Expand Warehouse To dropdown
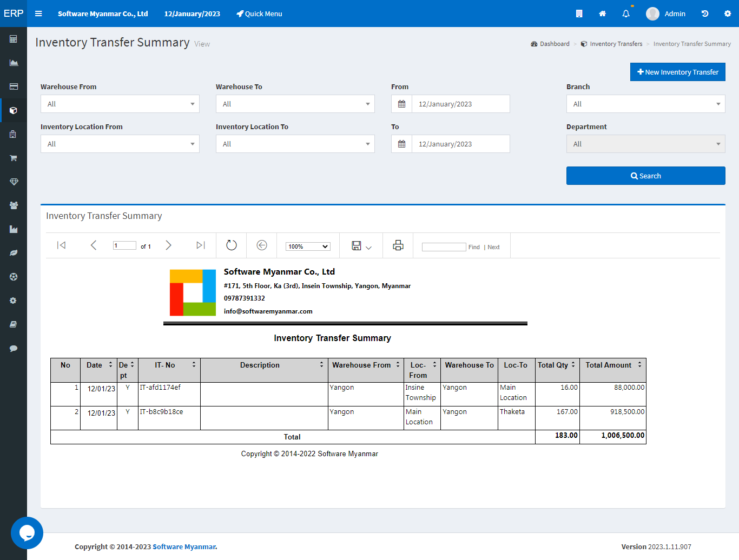Image resolution: width=739 pixels, height=560 pixels. click(295, 104)
